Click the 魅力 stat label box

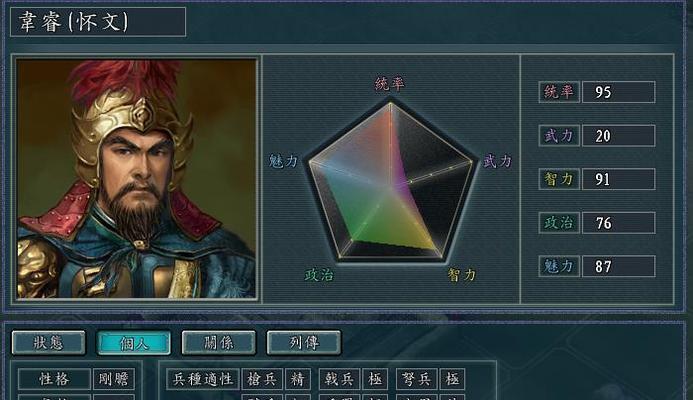(x=559, y=266)
